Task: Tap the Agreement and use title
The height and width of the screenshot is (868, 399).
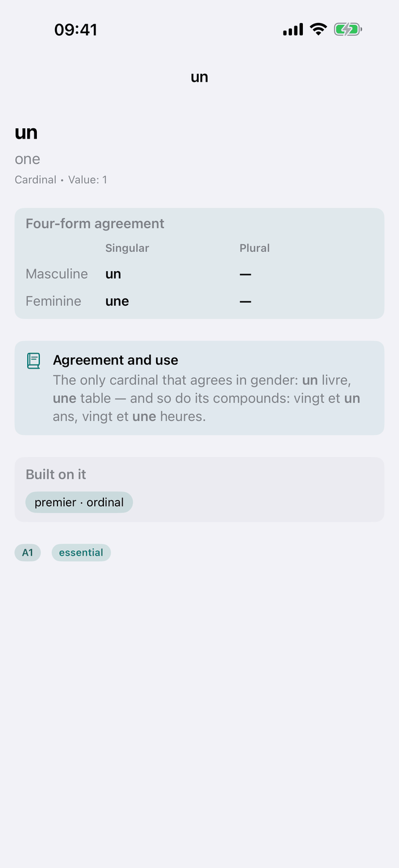Action: coord(115,360)
